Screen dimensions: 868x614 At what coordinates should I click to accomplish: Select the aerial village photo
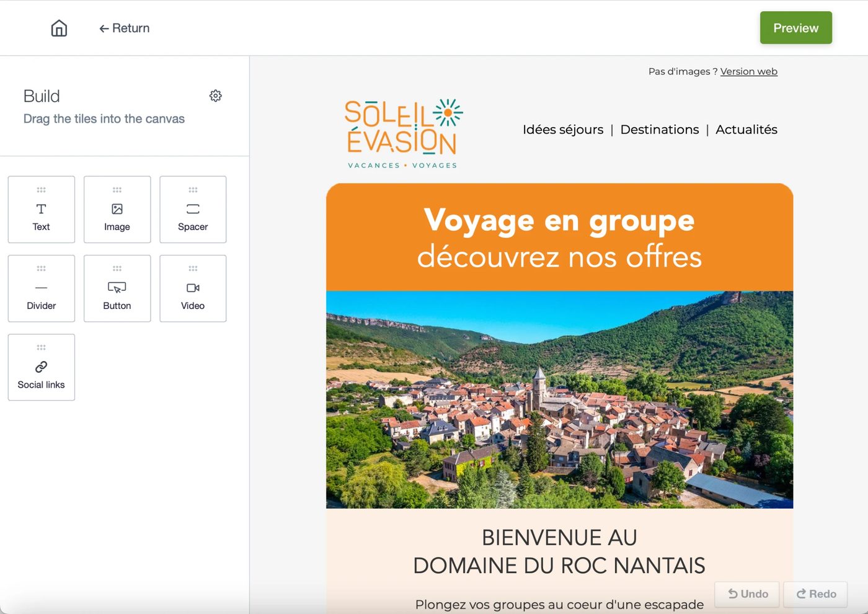tap(559, 399)
